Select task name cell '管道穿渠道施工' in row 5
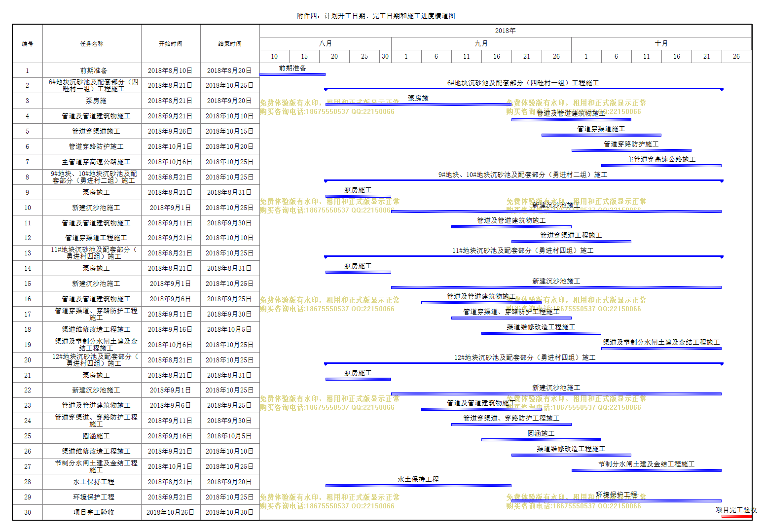The width and height of the screenshot is (764, 532). point(92,131)
